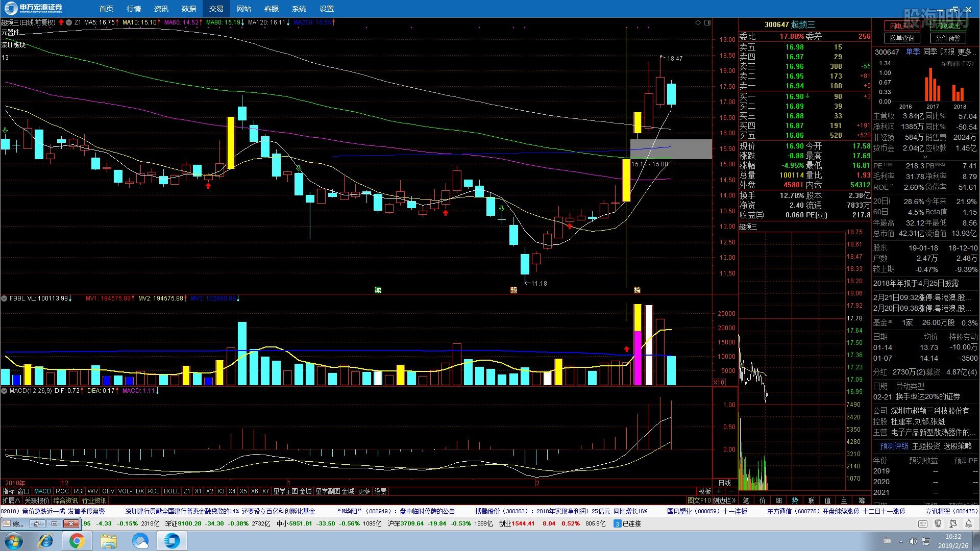
Task: Open the cloud browser app in taskbar
Action: click(140, 541)
